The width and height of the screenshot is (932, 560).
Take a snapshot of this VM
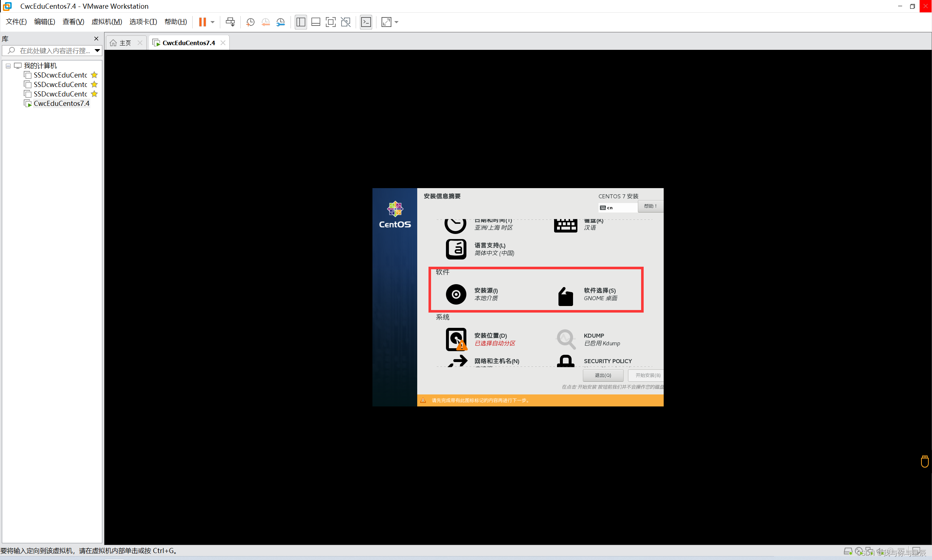250,22
